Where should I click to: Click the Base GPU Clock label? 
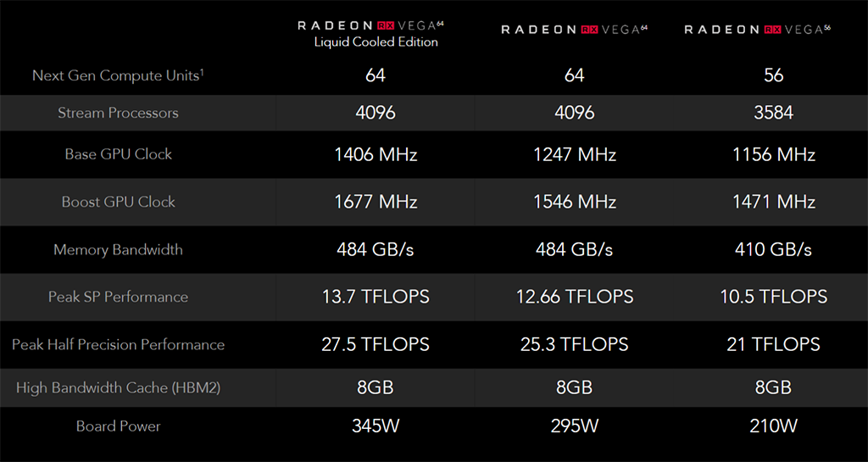[x=118, y=153]
